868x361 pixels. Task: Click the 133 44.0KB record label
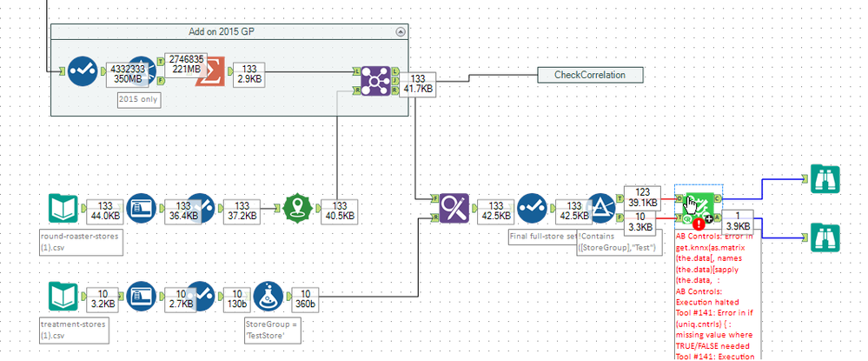click(104, 211)
